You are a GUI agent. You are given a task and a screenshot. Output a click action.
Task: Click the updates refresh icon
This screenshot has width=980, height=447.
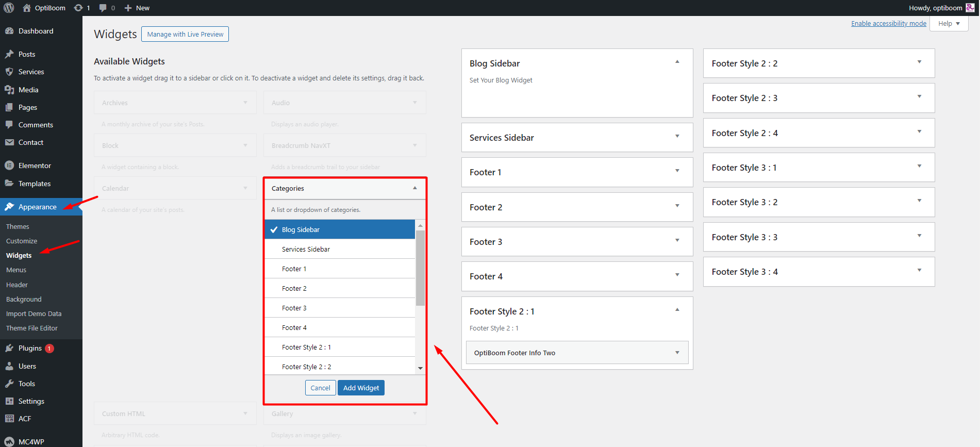78,8
